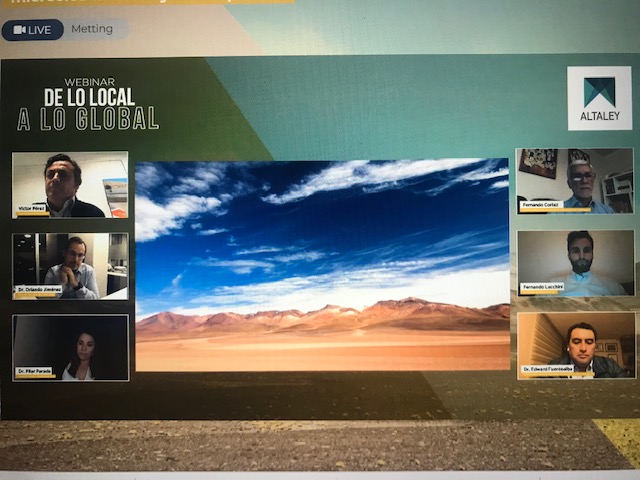Switch to the Metting tab
Screen dimensions: 640x480
pyautogui.click(x=92, y=29)
